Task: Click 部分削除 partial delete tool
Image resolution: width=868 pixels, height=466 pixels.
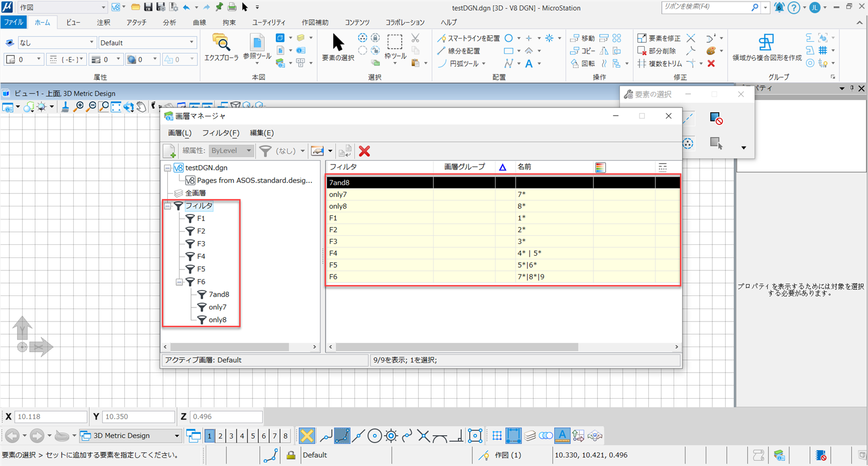Action: (x=657, y=51)
